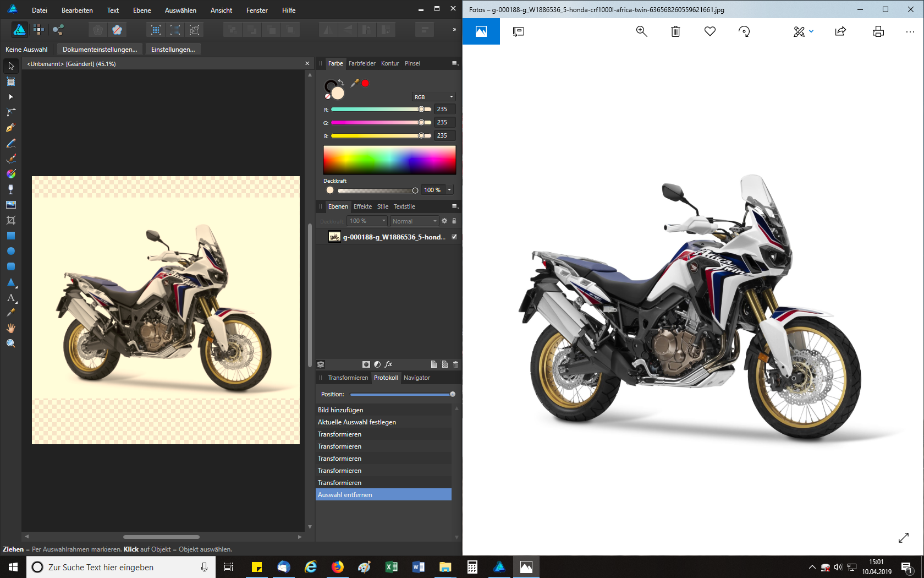The width and height of the screenshot is (924, 578).
Task: Select the Transparency wine glass tool
Action: click(11, 189)
